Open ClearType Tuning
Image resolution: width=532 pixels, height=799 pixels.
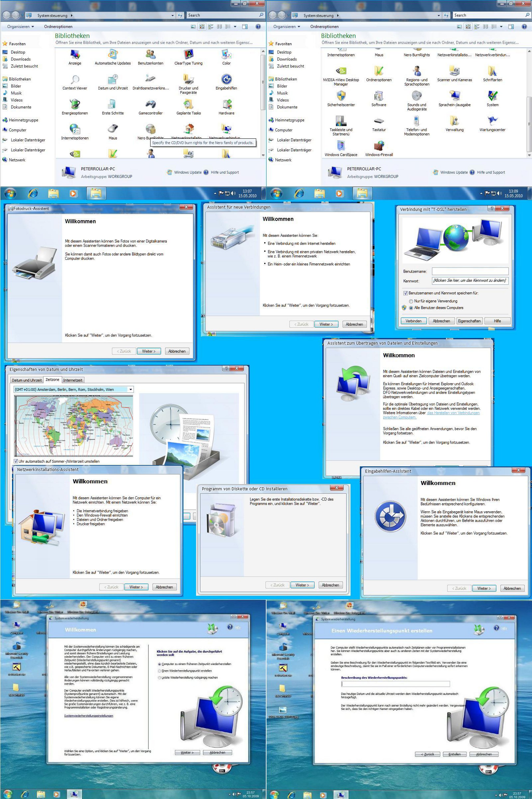[x=188, y=55]
